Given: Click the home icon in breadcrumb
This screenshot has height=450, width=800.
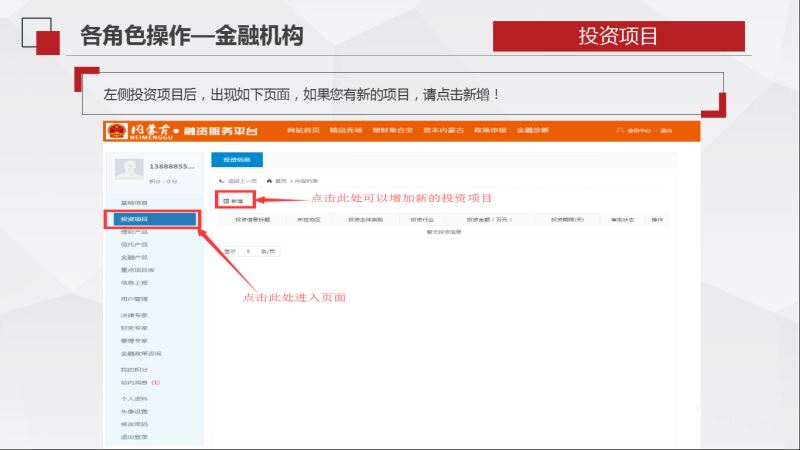Looking at the screenshot, I should 270,181.
